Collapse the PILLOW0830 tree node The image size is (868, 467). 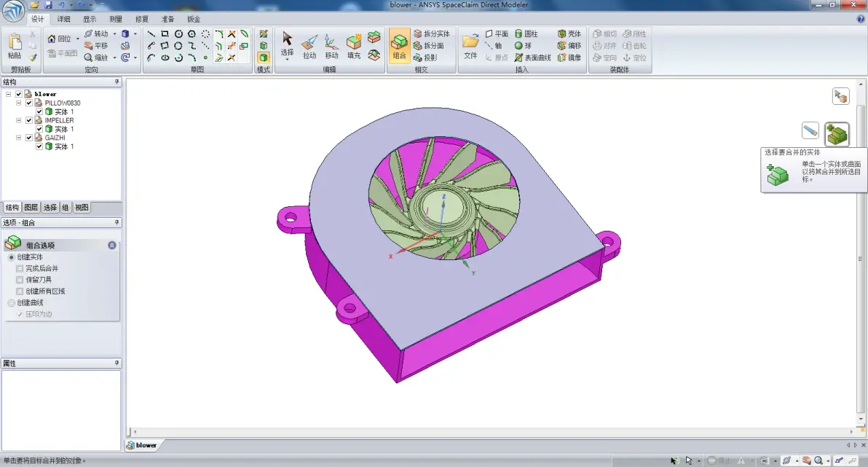pyautogui.click(x=18, y=103)
